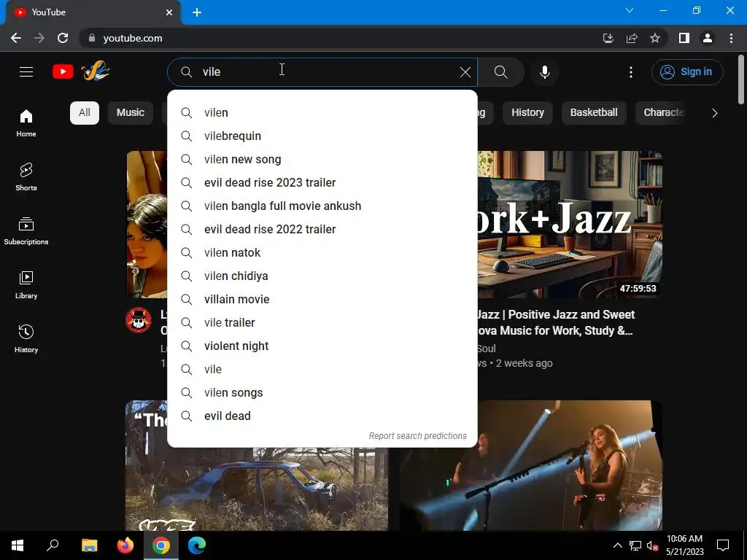Open Positive Jazz and Sweet video title
This screenshot has height=560, width=747.
[x=555, y=322]
